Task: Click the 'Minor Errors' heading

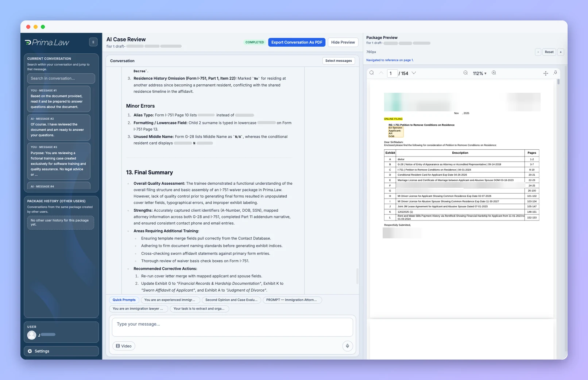Action: tap(140, 106)
